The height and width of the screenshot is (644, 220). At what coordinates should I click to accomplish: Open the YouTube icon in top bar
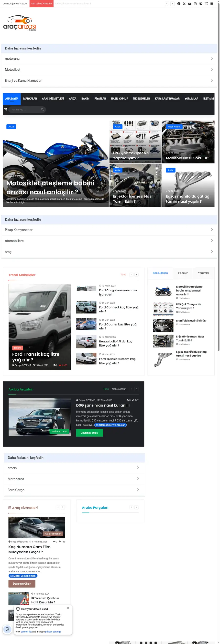tap(189, 4)
